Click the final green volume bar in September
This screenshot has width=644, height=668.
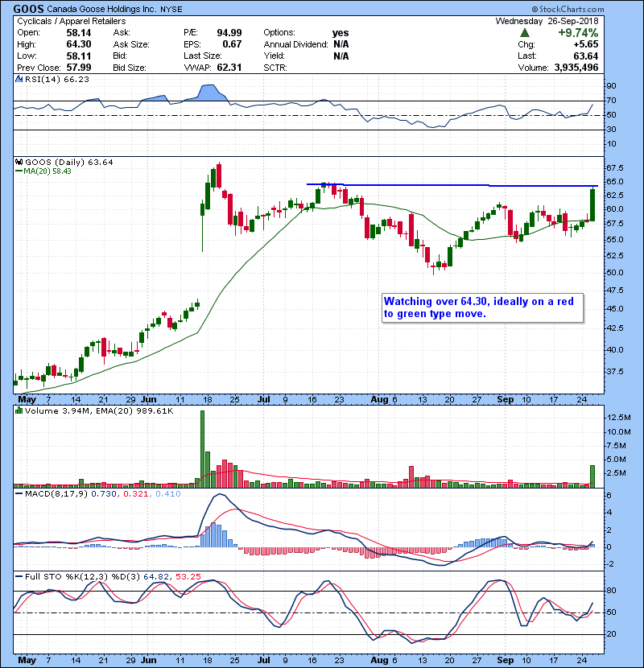[x=592, y=476]
